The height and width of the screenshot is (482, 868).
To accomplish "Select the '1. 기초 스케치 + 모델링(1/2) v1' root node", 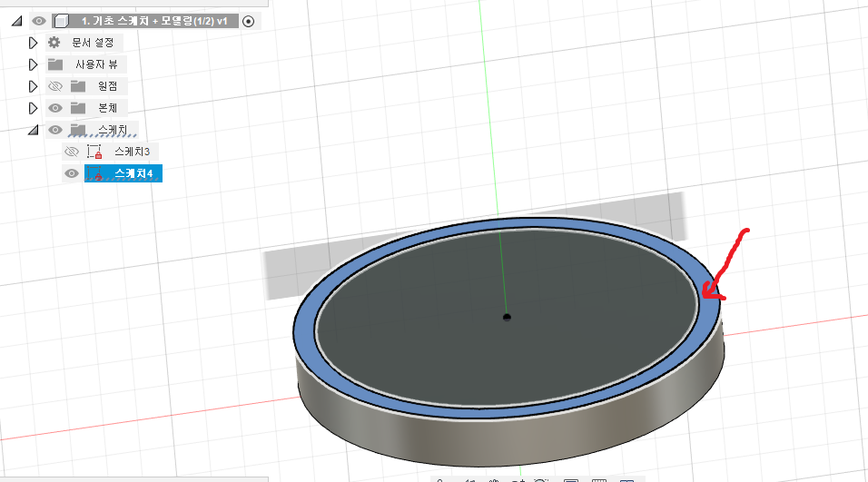I will (154, 21).
